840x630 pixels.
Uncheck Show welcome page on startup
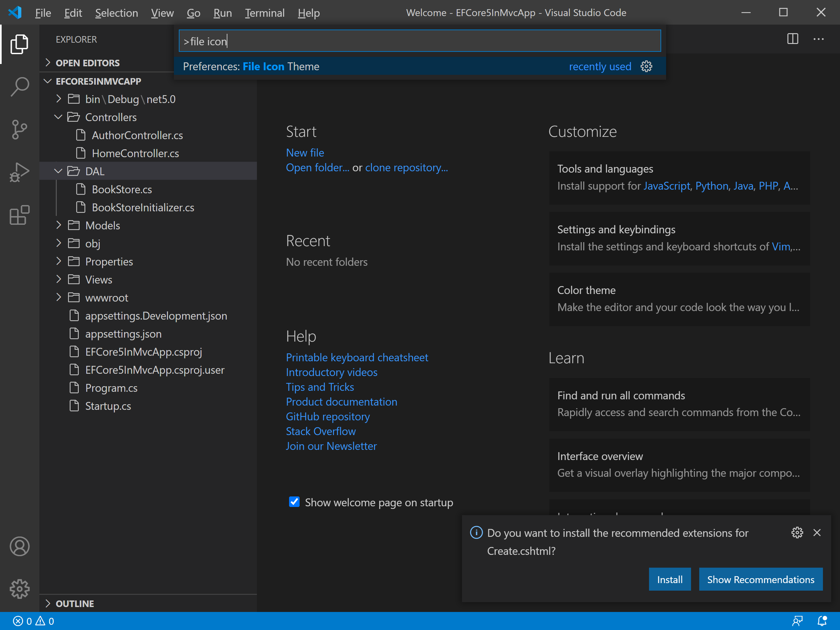294,502
